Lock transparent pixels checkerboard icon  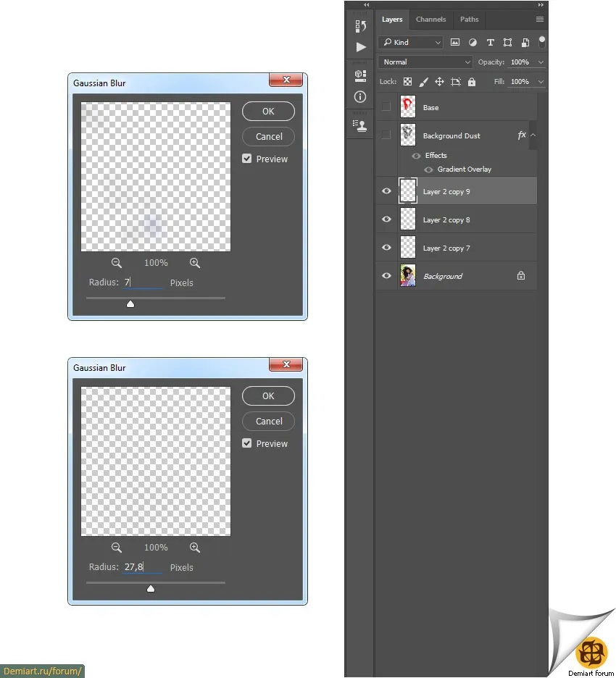coord(407,82)
